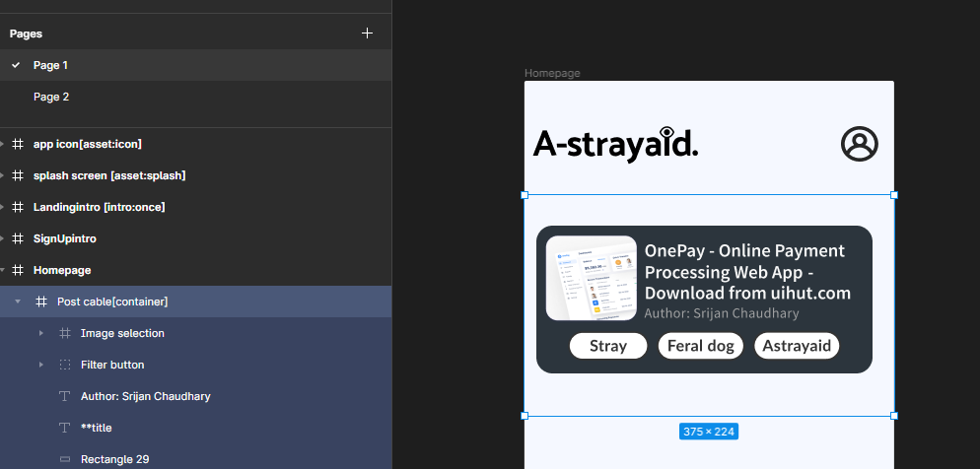Click frame icon of splash screen layer

(18, 175)
